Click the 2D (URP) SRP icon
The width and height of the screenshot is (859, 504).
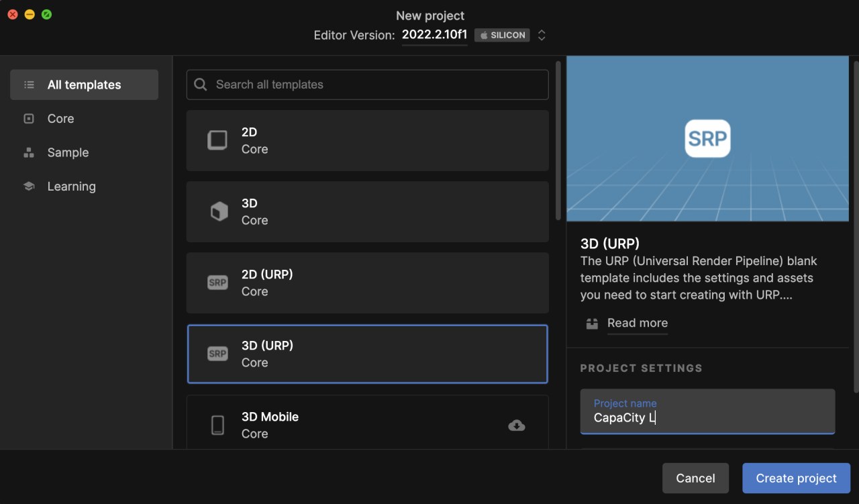pyautogui.click(x=217, y=283)
